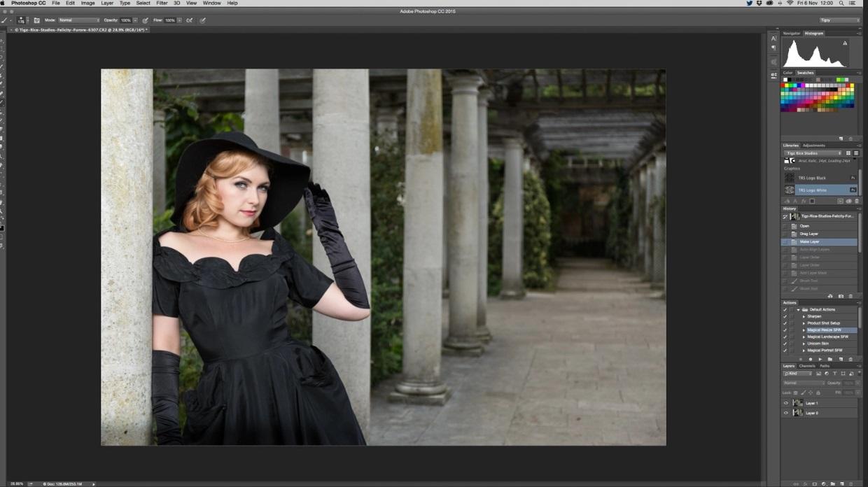Toggle the checkmark for Magical Portrait SFW action

click(x=785, y=350)
